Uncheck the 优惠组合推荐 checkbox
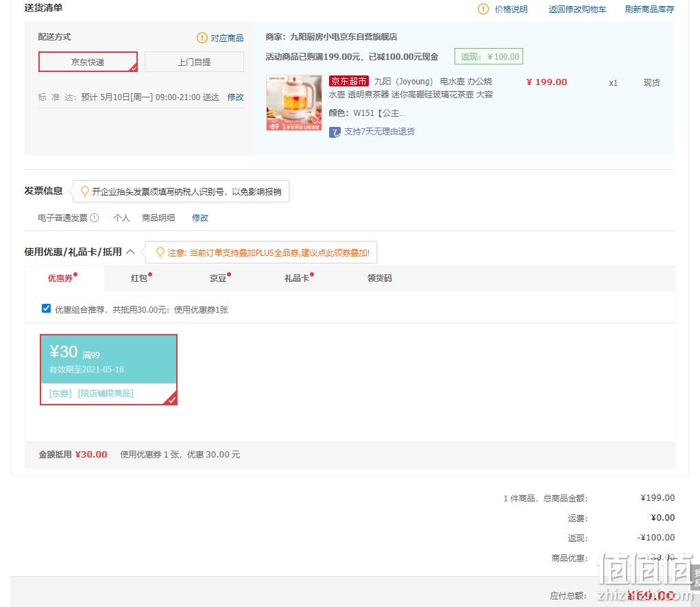Image resolution: width=700 pixels, height=607 pixels. tap(46, 309)
